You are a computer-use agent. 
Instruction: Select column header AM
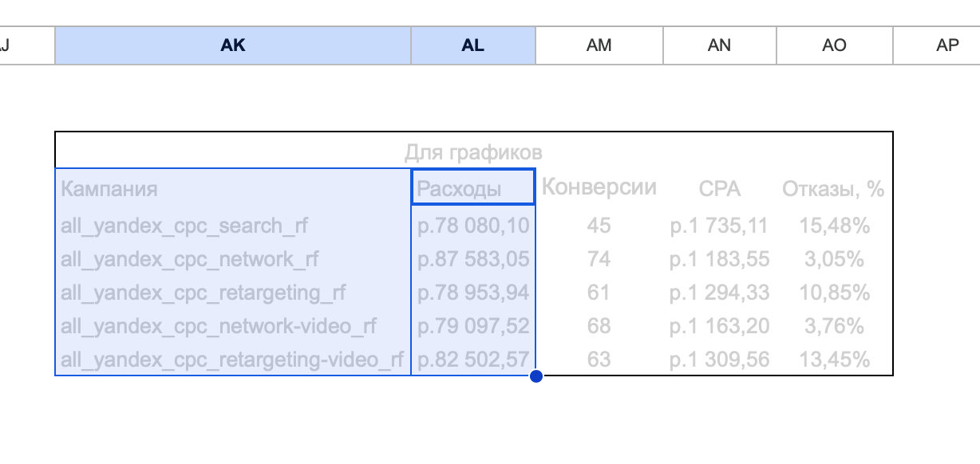click(599, 45)
